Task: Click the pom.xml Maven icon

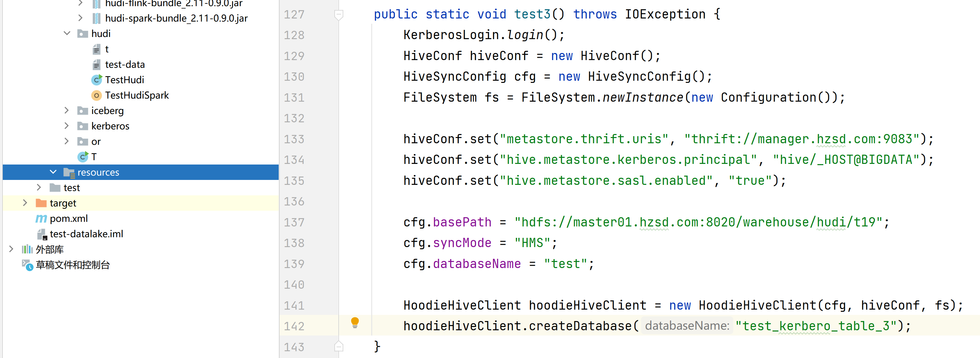Action: point(41,219)
